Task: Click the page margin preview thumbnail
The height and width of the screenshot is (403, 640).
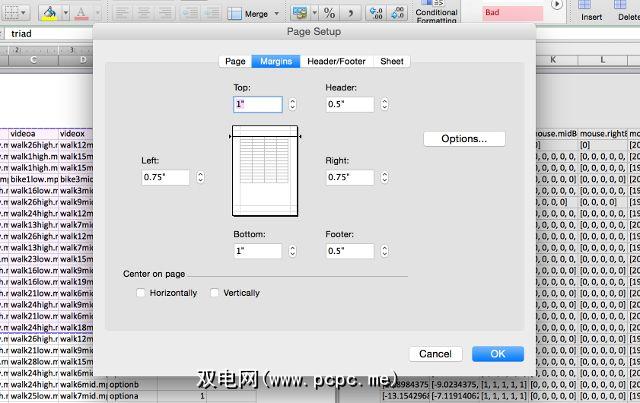Action: (x=265, y=171)
